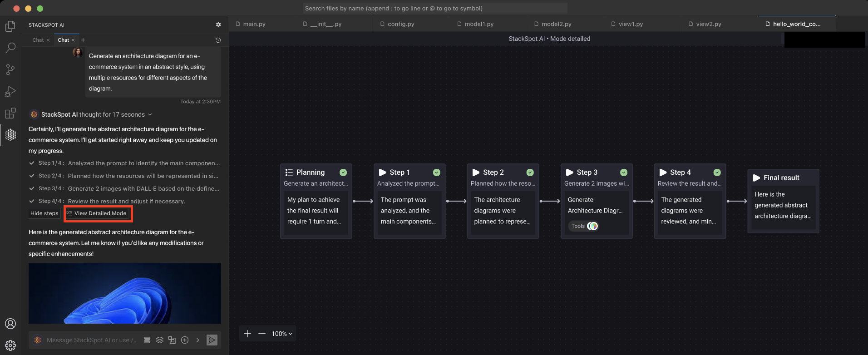Toggle the Tools switch in Step 3
Viewport: 868px width, 355px height.
[592, 226]
